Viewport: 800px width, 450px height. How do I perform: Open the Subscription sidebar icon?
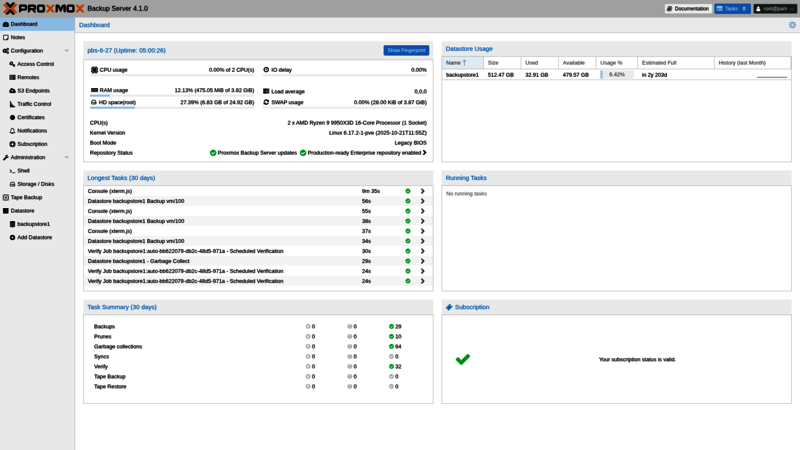[12, 144]
